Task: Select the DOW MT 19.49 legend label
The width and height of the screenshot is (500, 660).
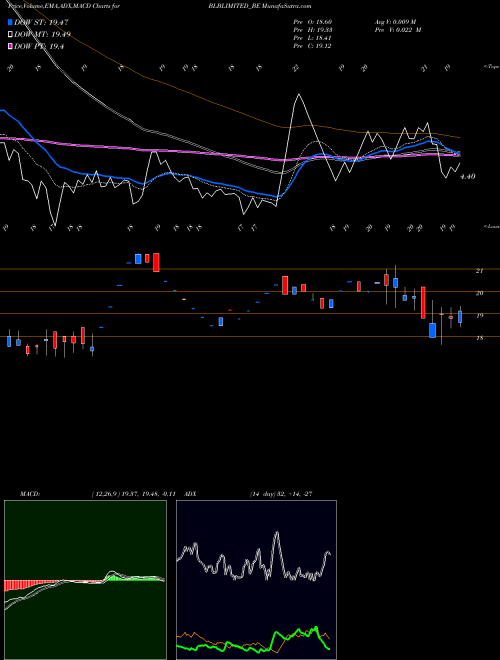Action: (43, 35)
